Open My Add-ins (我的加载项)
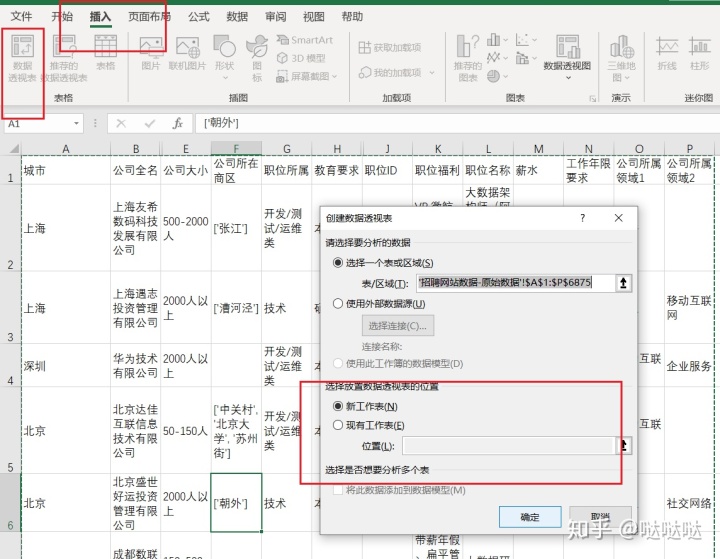Screen dimensions: 720x559 (x=390, y=73)
